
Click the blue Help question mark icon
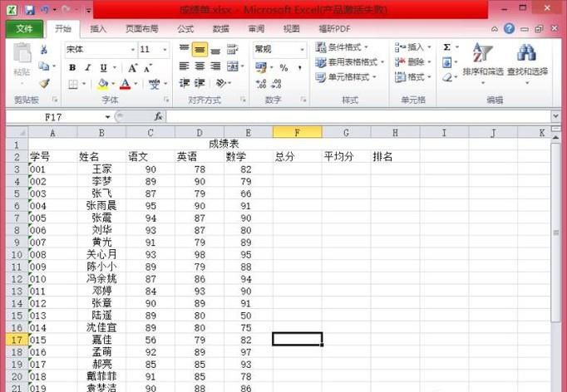(x=509, y=28)
